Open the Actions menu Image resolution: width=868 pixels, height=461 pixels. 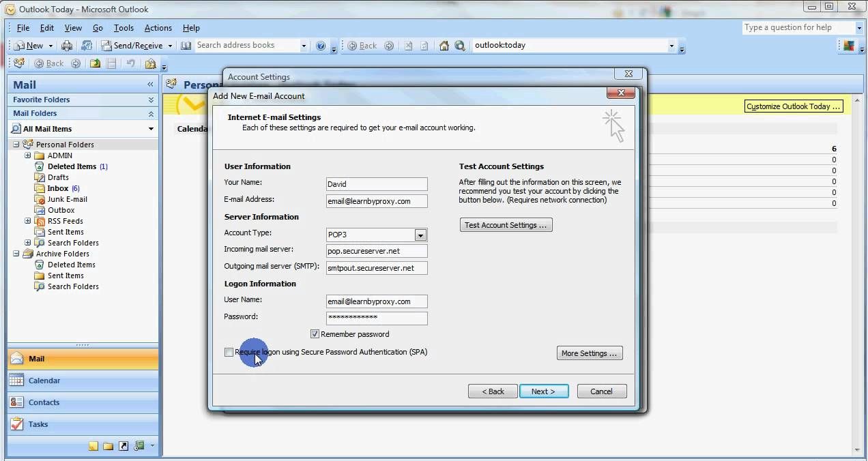[x=158, y=28]
